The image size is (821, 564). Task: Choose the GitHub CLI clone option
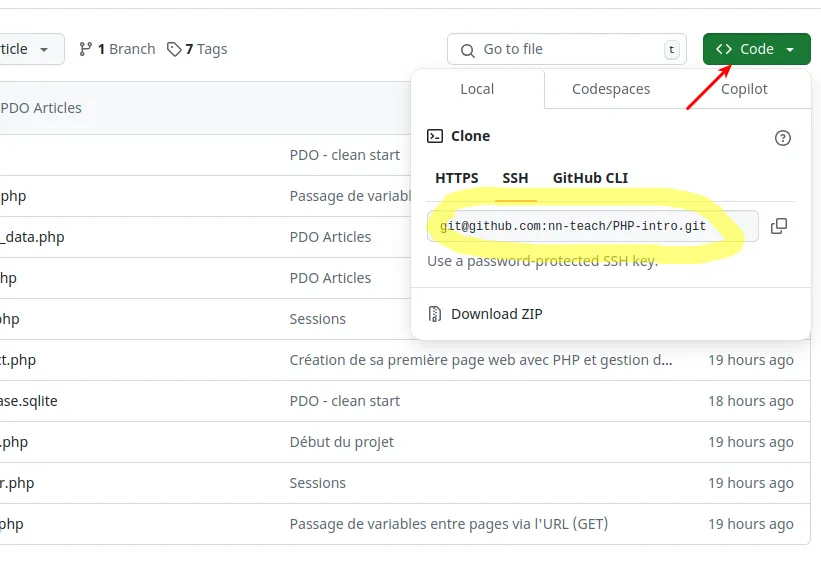pos(590,178)
